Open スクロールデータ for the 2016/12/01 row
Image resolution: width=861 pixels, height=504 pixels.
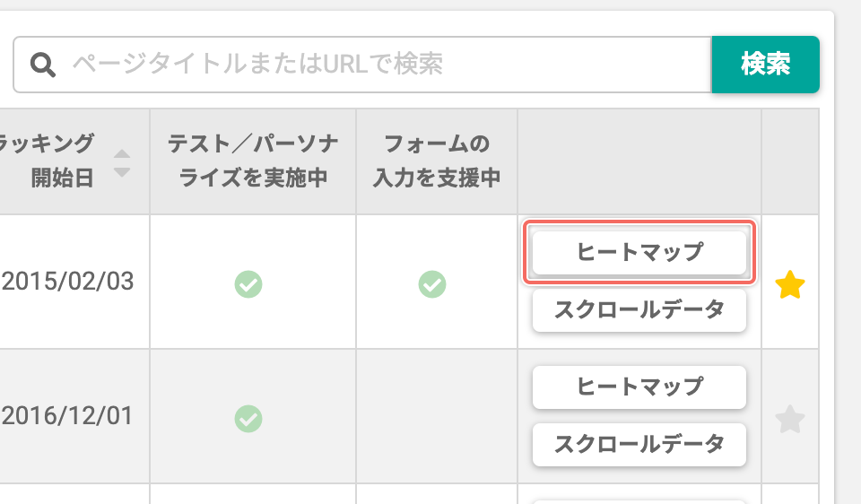[639, 445]
